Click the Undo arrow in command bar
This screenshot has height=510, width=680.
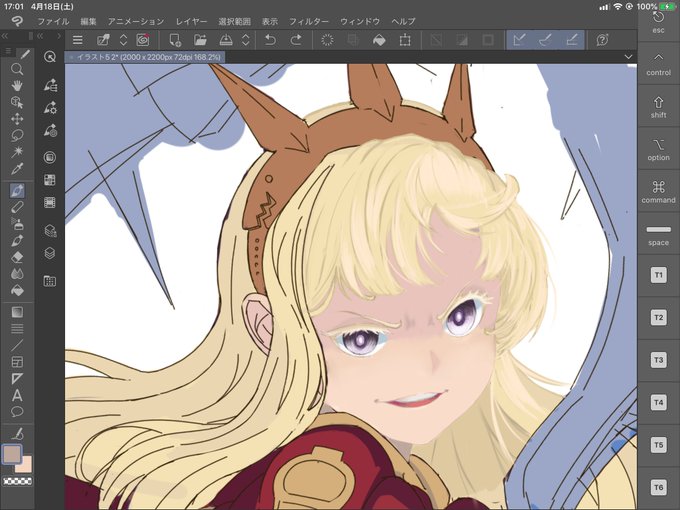270,40
